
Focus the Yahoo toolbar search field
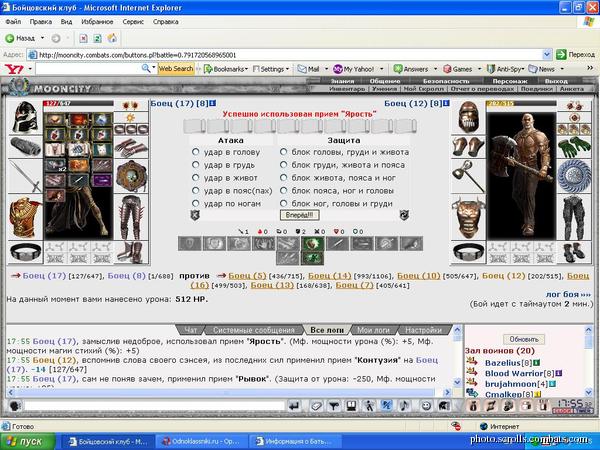(88, 69)
